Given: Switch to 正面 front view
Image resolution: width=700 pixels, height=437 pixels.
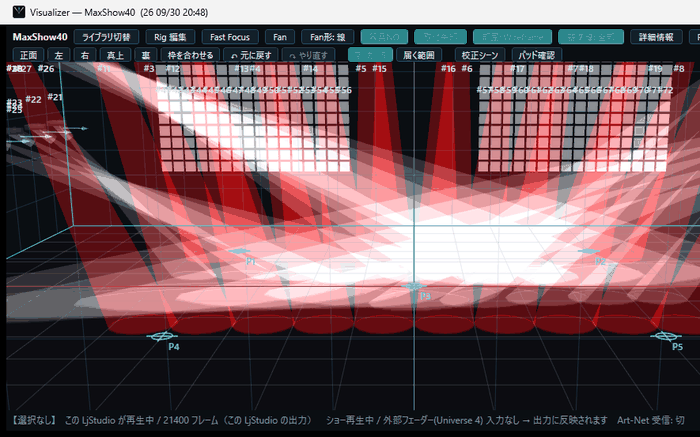Looking at the screenshot, I should pyautogui.click(x=29, y=55).
